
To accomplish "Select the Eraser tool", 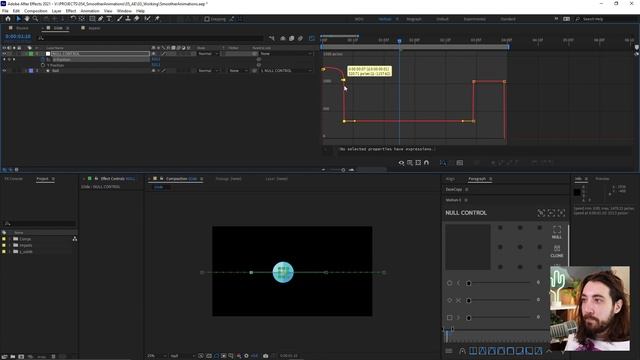I will click(137, 19).
